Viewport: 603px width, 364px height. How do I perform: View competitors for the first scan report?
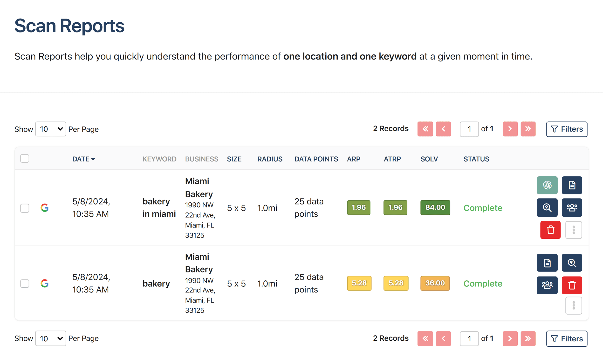(x=572, y=208)
